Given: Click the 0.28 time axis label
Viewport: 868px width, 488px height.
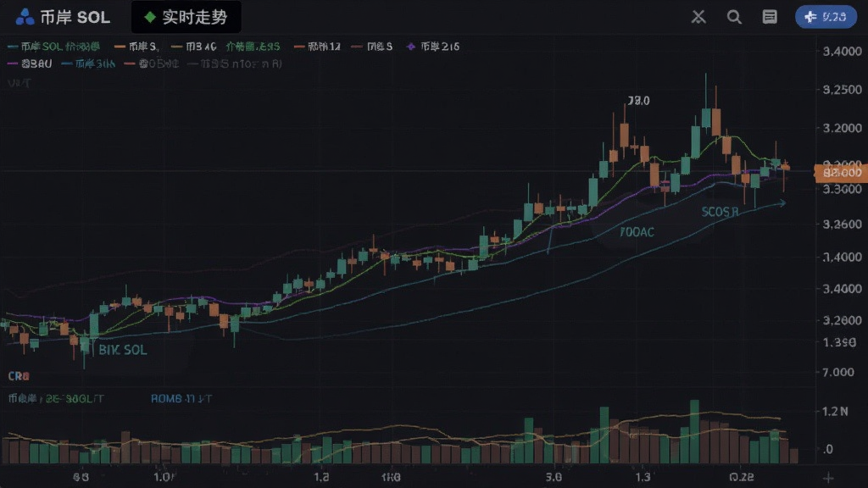Looking at the screenshot, I should 741,477.
